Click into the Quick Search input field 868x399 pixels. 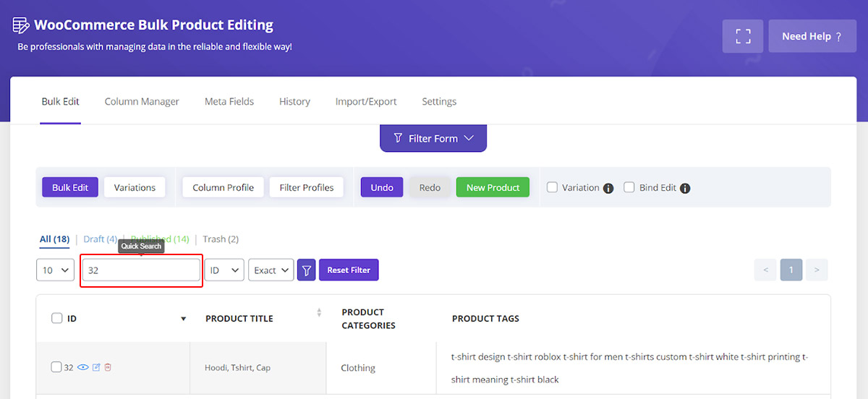141,270
